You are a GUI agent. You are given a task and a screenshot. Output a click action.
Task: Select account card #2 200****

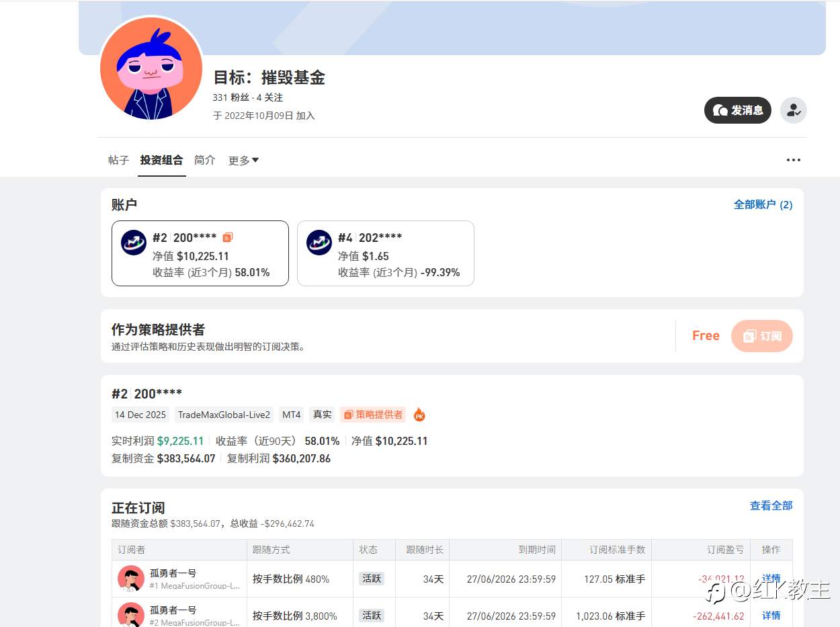[x=200, y=253]
